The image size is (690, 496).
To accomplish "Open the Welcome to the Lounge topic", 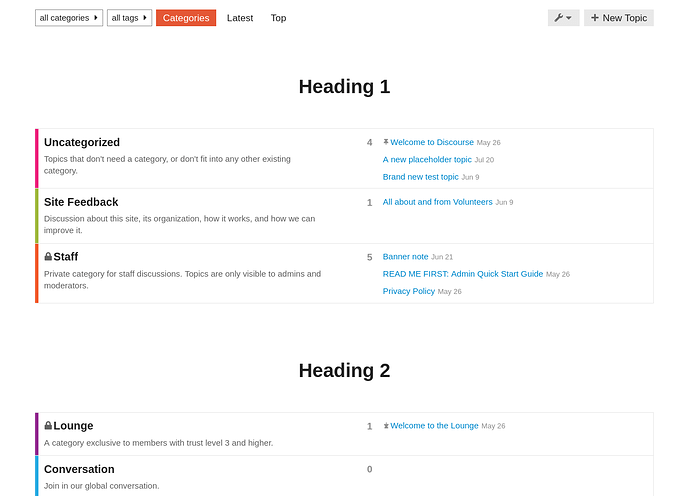I will tap(434, 426).
